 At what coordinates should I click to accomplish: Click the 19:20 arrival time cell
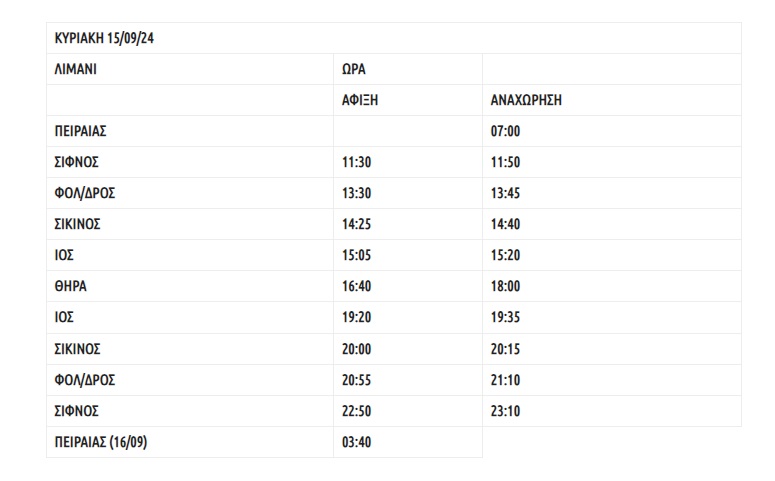[356, 318]
